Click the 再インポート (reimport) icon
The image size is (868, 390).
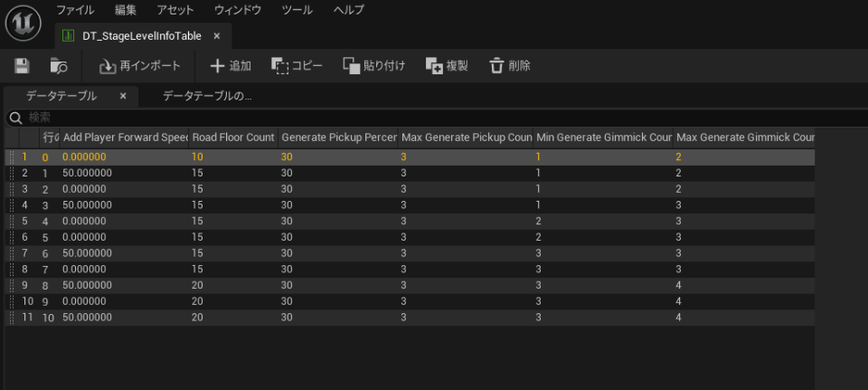point(108,66)
